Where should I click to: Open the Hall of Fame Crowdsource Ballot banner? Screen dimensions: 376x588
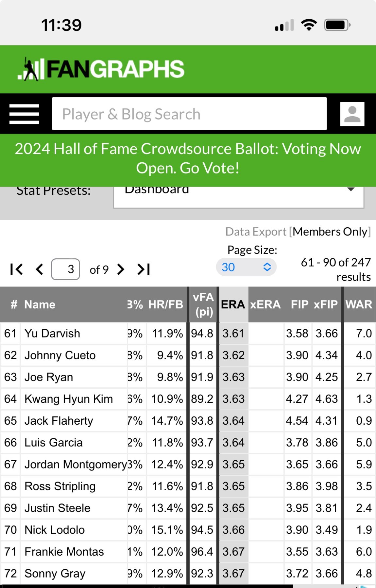(x=188, y=158)
